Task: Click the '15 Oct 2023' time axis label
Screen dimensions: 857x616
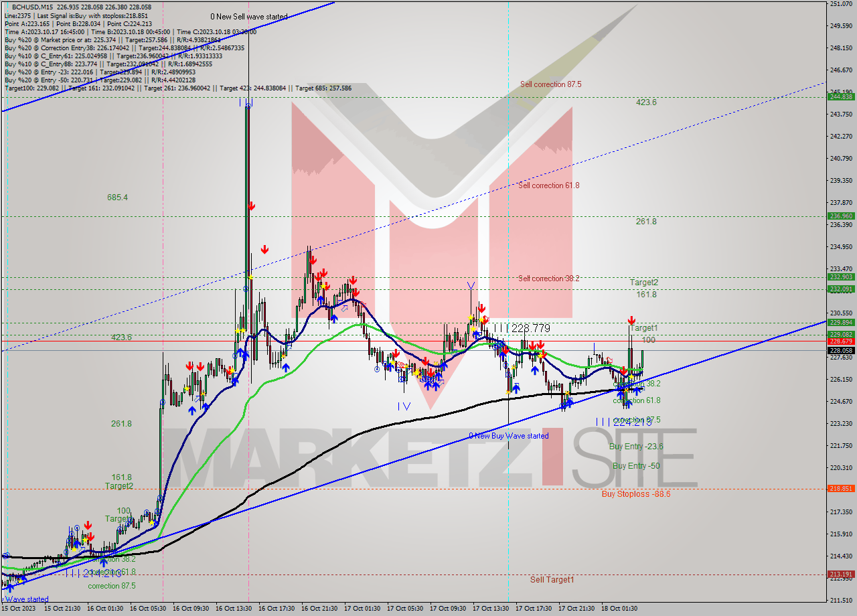Action: [19, 609]
